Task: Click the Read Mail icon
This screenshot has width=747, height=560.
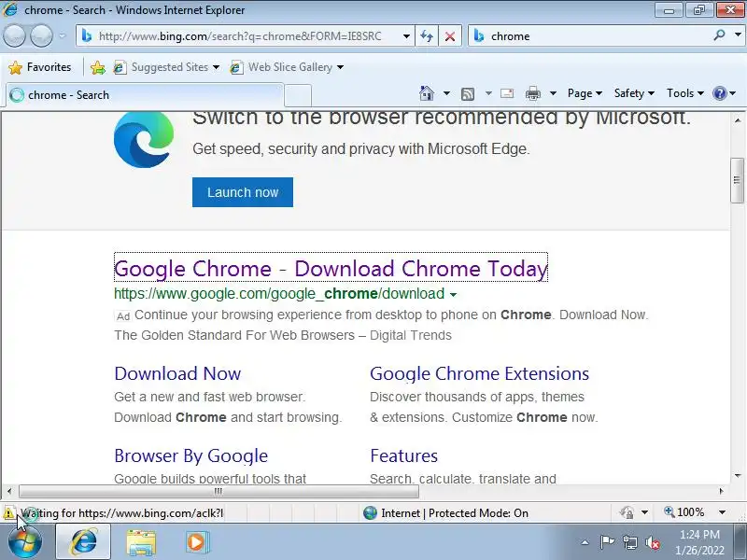Action: tap(507, 93)
